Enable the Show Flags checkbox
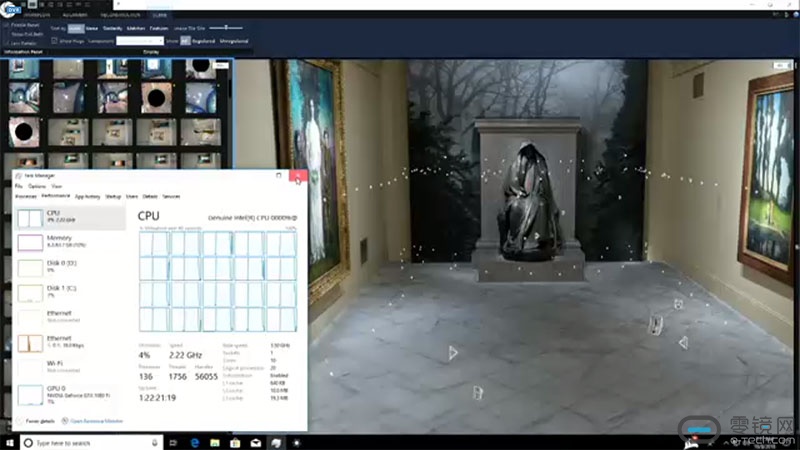Viewport: 800px width, 450px height. pyautogui.click(x=54, y=40)
